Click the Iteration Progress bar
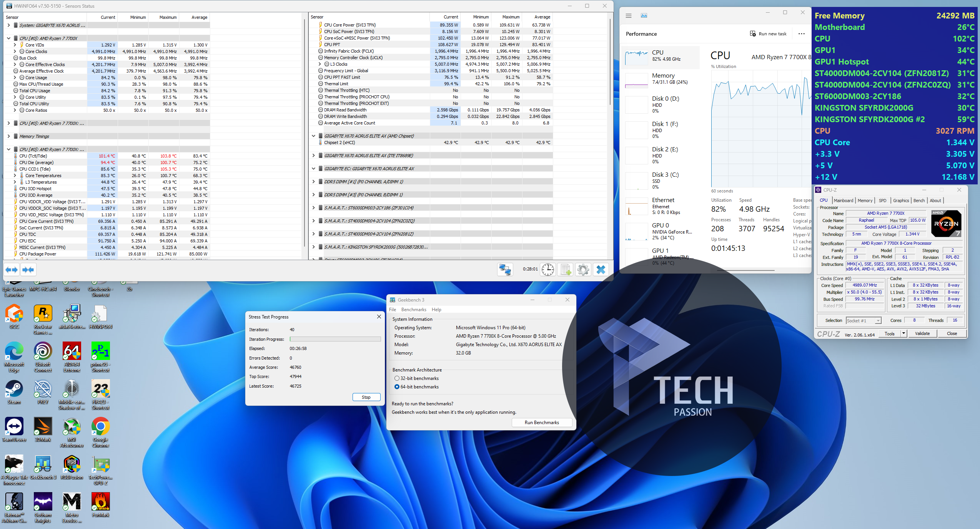 (x=335, y=339)
